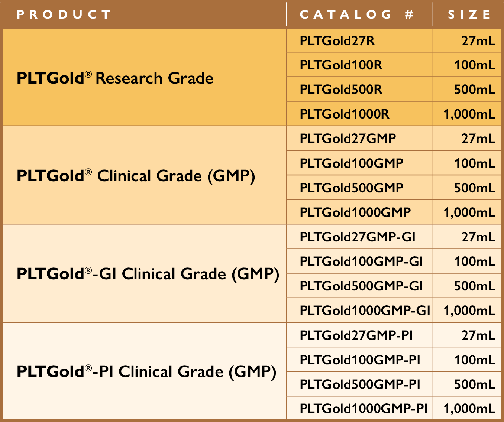Select the PLTGold-GI Clinical Grade (GMP) cell

(x=148, y=274)
